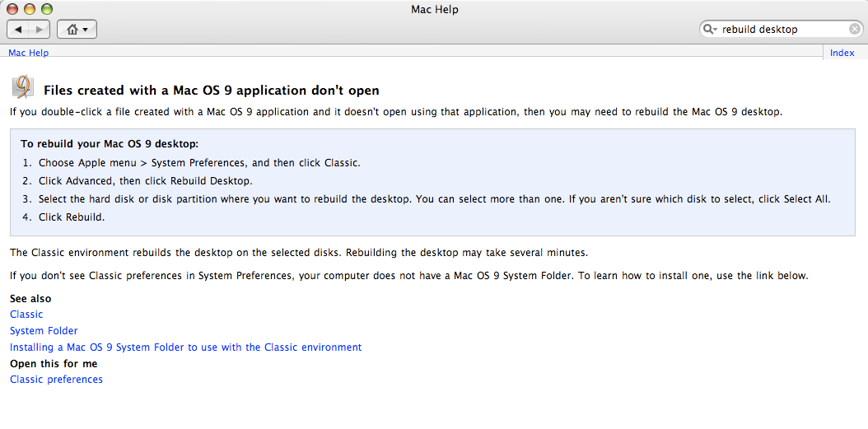Open the System Folder link
This screenshot has width=868, height=429.
pyautogui.click(x=44, y=331)
